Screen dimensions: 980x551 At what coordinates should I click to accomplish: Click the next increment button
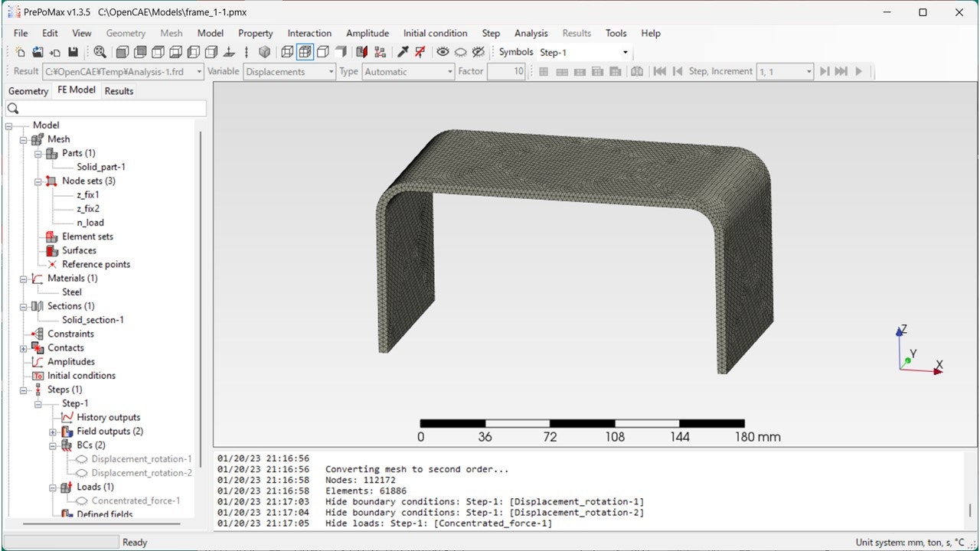click(x=825, y=71)
